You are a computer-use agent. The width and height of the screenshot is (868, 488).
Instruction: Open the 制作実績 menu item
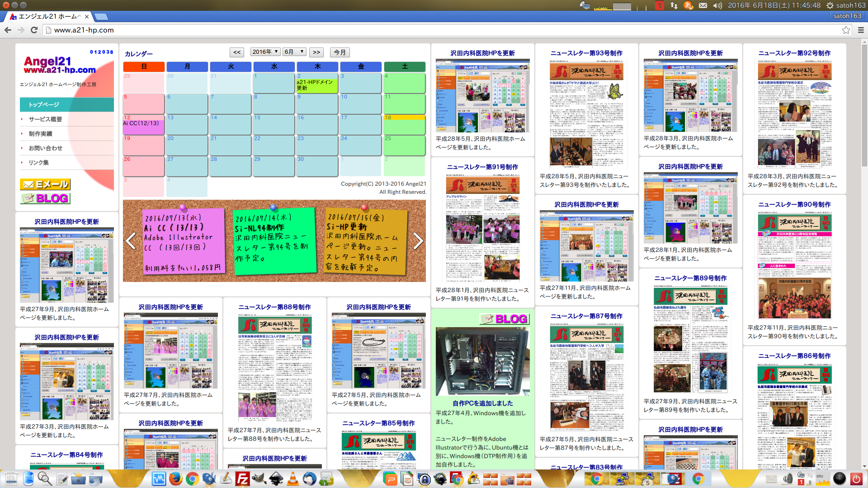(x=67, y=134)
